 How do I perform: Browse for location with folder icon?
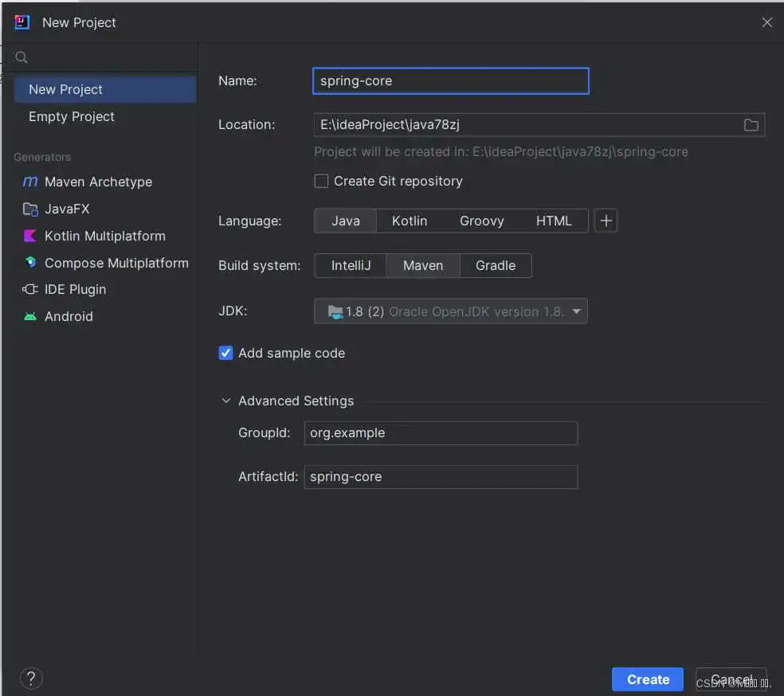click(x=751, y=125)
